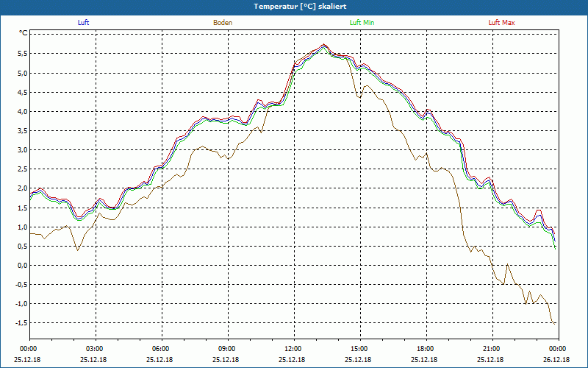Select the blue Luft legend label

[83, 23]
